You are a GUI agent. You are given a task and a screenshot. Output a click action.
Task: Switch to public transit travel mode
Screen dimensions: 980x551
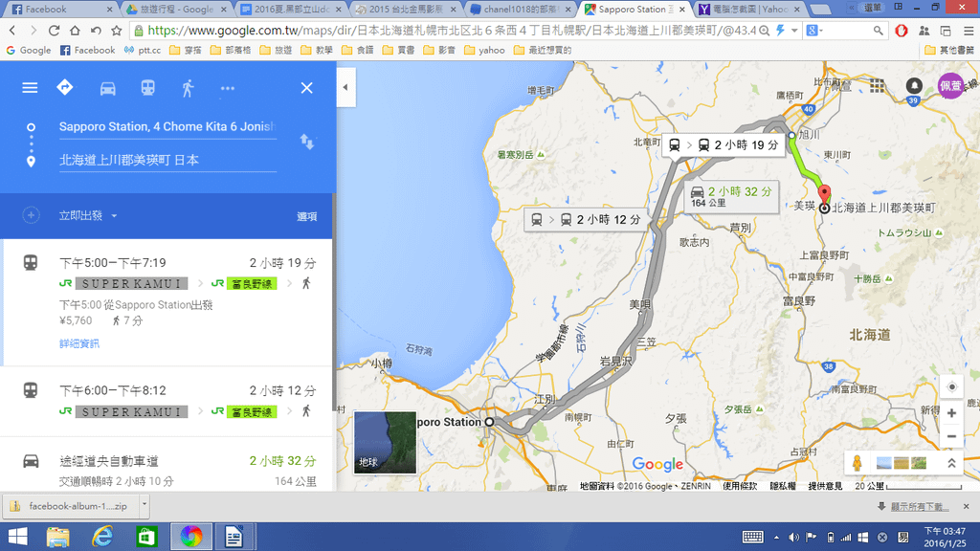[147, 88]
